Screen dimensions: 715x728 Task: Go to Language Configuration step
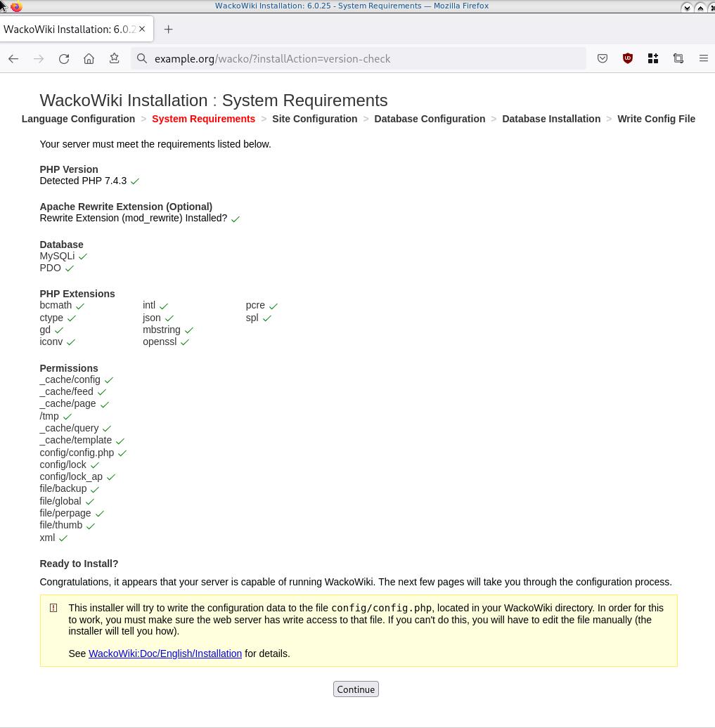click(x=78, y=119)
